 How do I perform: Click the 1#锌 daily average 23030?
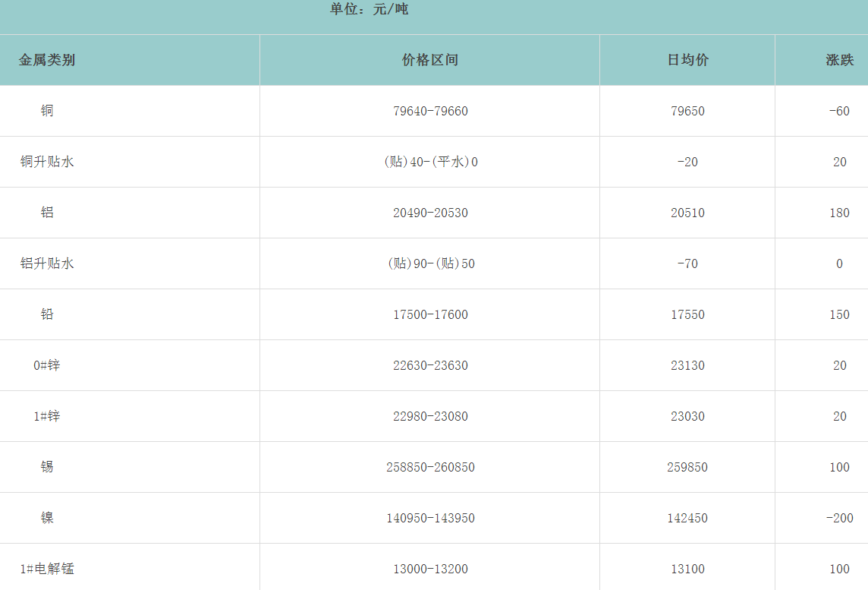point(687,416)
